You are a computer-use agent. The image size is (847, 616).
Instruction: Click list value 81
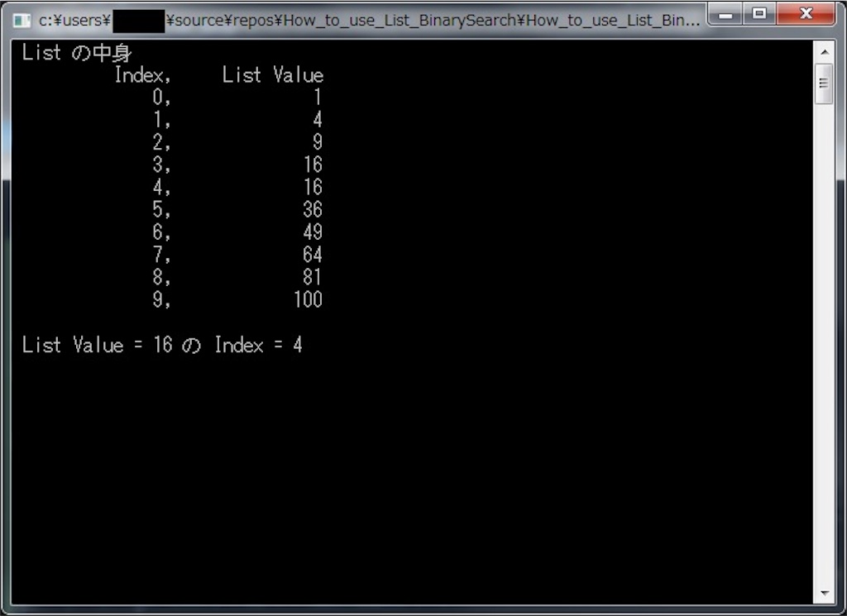click(x=313, y=277)
